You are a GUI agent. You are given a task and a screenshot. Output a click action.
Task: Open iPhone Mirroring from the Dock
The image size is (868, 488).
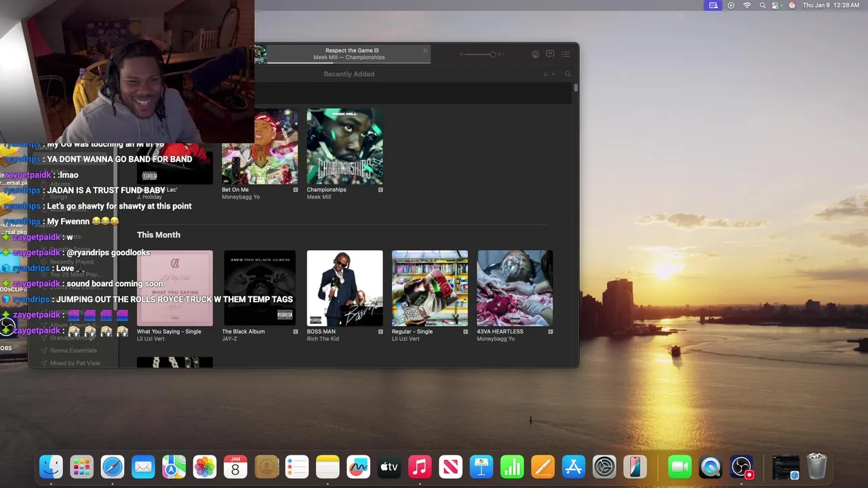tap(635, 466)
